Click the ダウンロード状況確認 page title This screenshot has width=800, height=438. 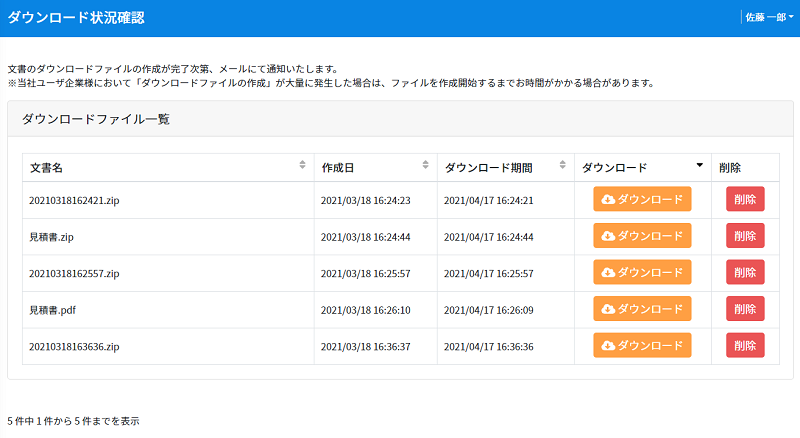pos(76,18)
